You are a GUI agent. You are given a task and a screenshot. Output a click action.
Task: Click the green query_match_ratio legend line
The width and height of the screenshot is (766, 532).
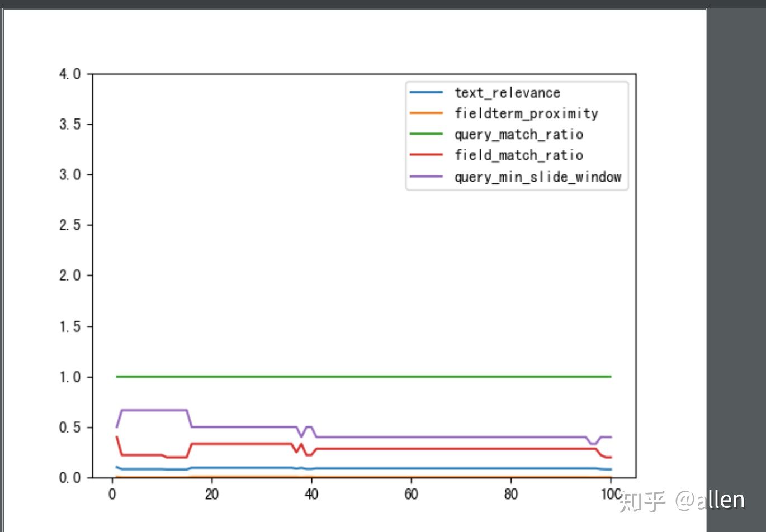point(426,134)
